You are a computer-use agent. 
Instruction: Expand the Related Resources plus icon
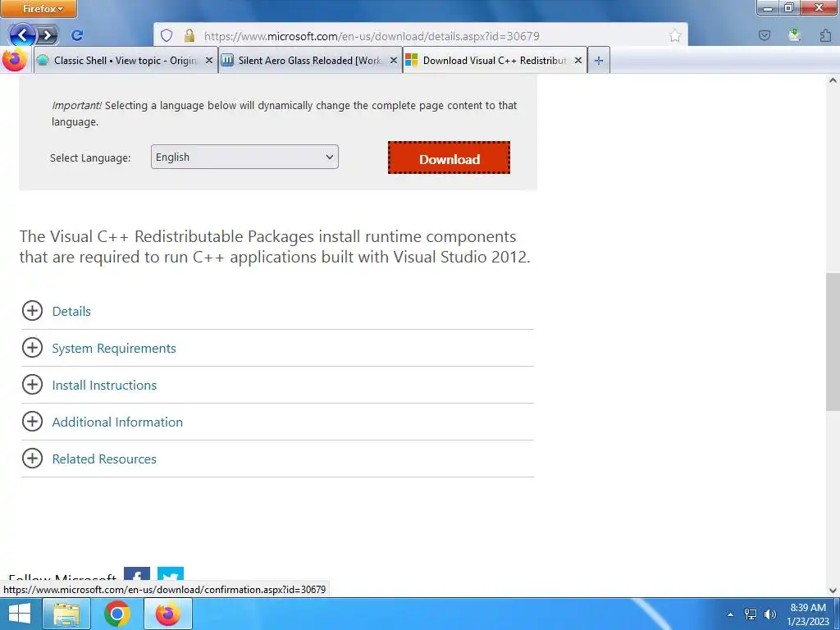32,459
